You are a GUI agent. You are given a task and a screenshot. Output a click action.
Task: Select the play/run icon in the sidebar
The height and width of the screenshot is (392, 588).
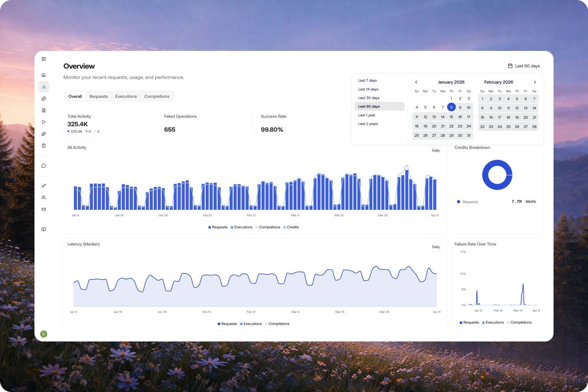point(44,122)
